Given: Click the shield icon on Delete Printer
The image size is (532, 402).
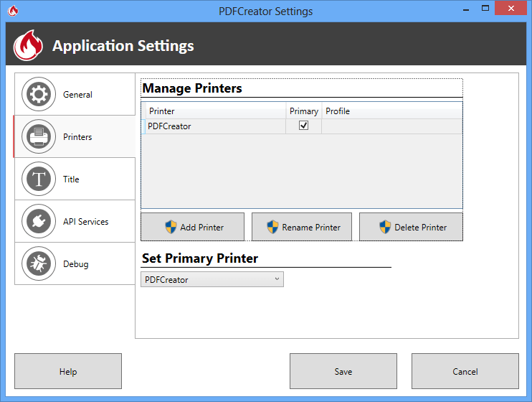Looking at the screenshot, I should pyautogui.click(x=385, y=227).
